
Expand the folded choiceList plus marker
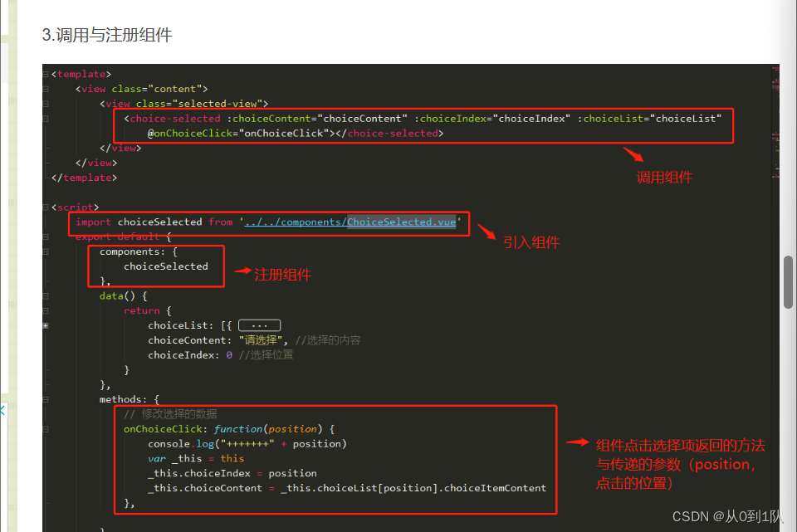(x=46, y=325)
